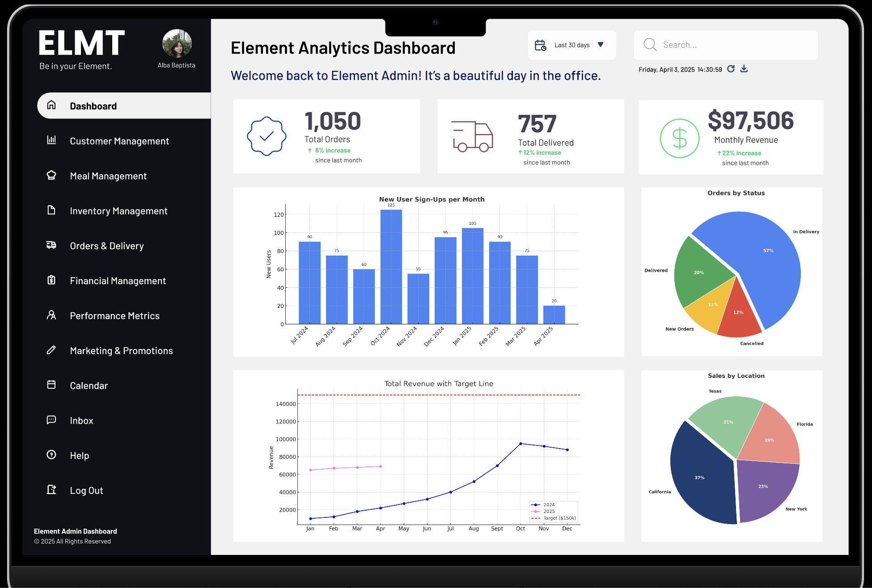This screenshot has width=872, height=588.
Task: Click the Performance Metrics person icon
Action: point(51,315)
